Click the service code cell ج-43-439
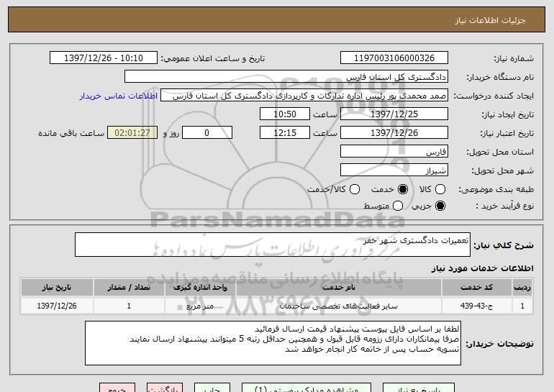This screenshot has height=392, width=554. tap(476, 306)
